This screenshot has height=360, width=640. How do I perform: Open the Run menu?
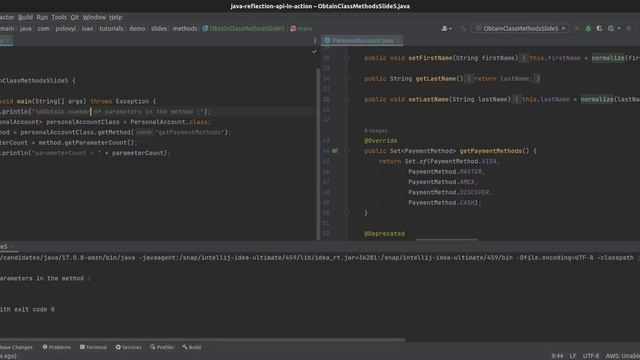click(42, 17)
